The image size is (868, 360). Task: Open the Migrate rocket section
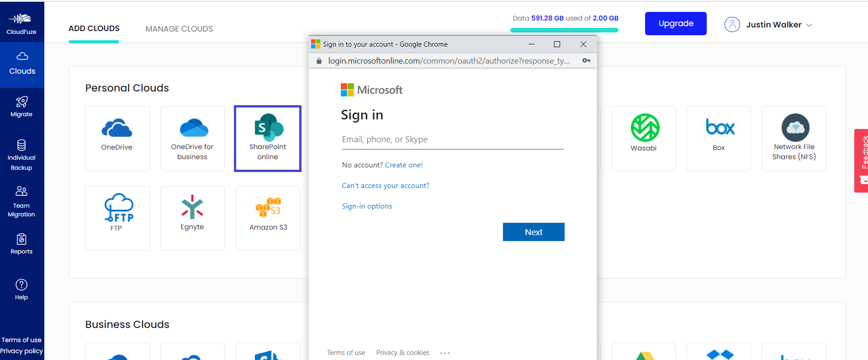pos(21,107)
